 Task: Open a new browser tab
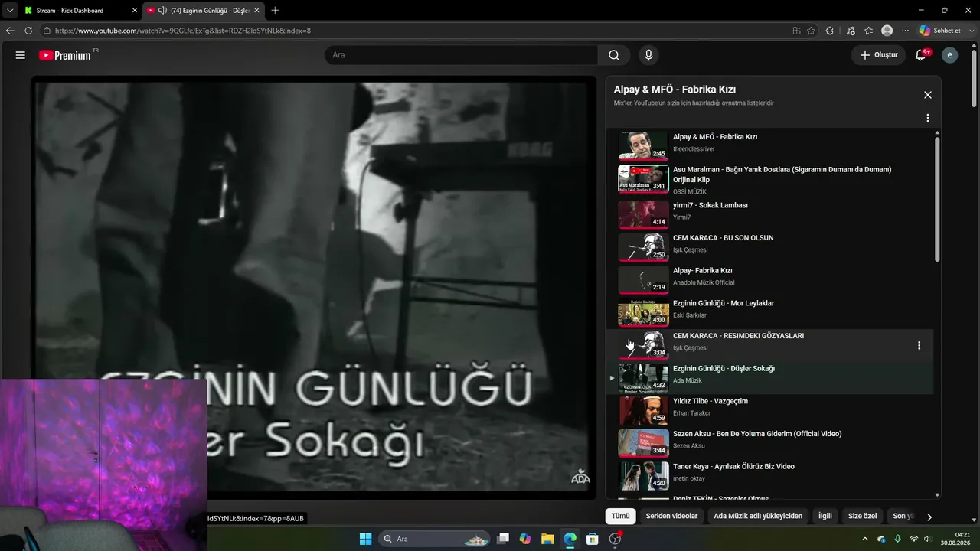(x=275, y=10)
